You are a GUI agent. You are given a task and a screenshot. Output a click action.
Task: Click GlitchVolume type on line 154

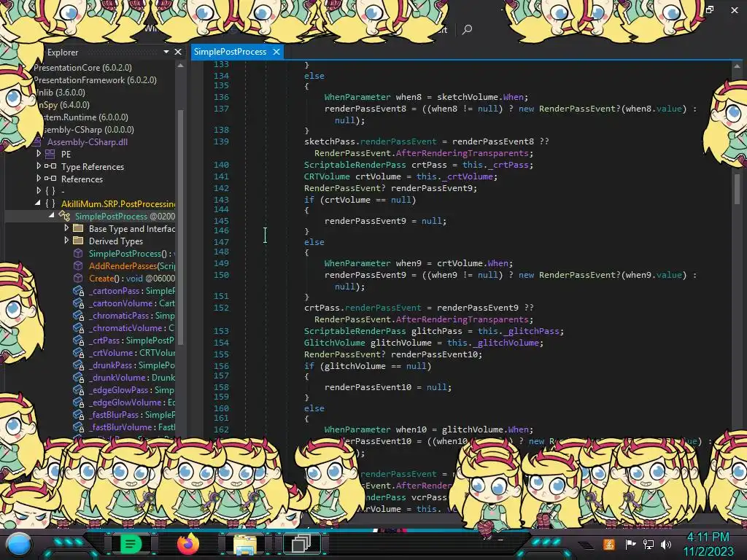pos(334,343)
